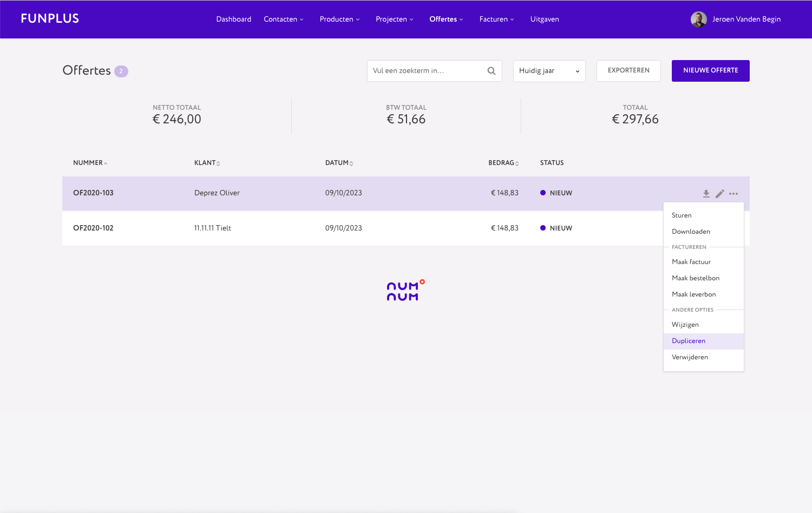Viewport: 812px width, 513px height.
Task: Select Sturen from the context menu
Action: pos(682,215)
